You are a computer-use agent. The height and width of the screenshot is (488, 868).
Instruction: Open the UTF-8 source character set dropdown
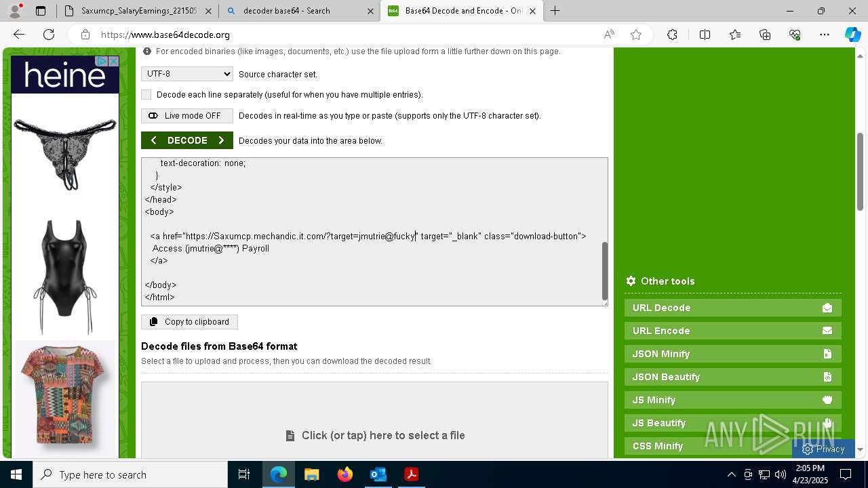point(187,74)
